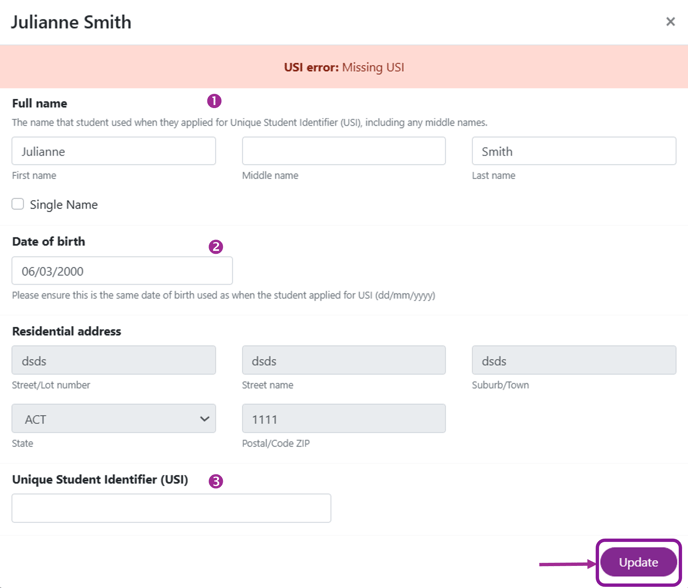Click the purple step 3 marker

pos(215,481)
